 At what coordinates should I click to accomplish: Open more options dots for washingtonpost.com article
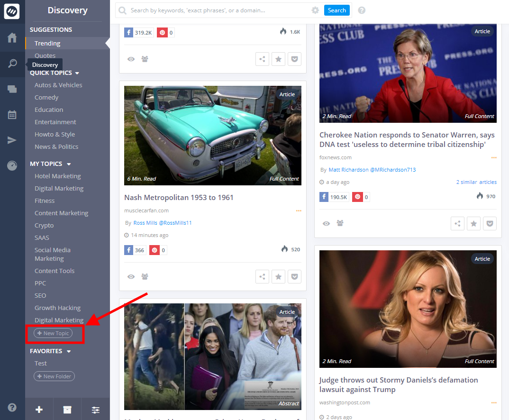tap(494, 402)
